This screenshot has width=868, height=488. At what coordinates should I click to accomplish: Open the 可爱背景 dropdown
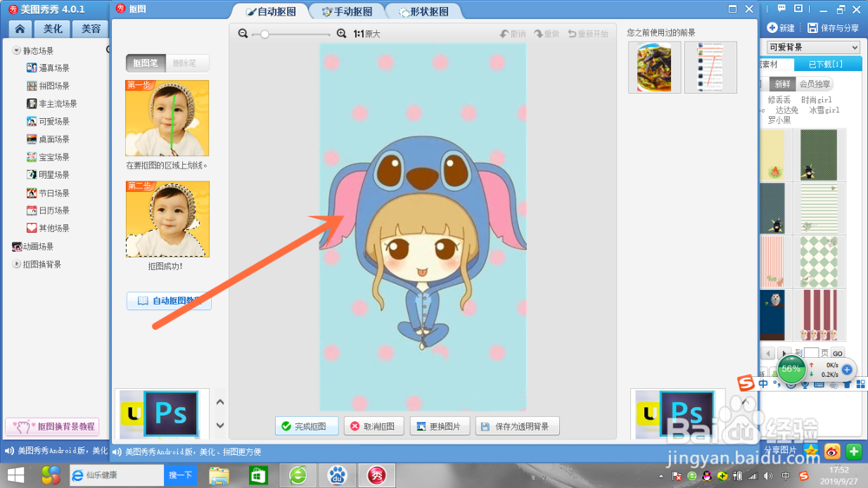point(813,47)
